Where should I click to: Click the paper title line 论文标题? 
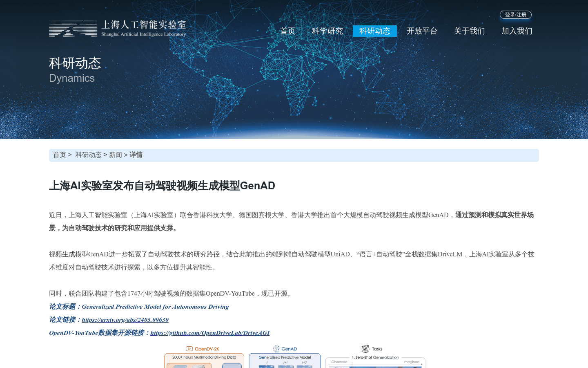(x=139, y=307)
